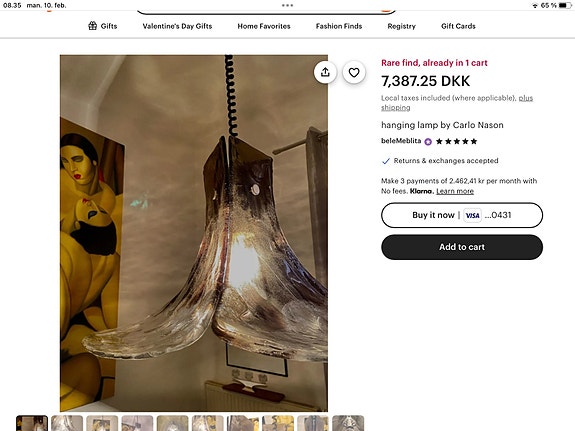Image resolution: width=575 pixels, height=431 pixels.
Task: Tap the share icon on the product image
Action: tap(325, 72)
